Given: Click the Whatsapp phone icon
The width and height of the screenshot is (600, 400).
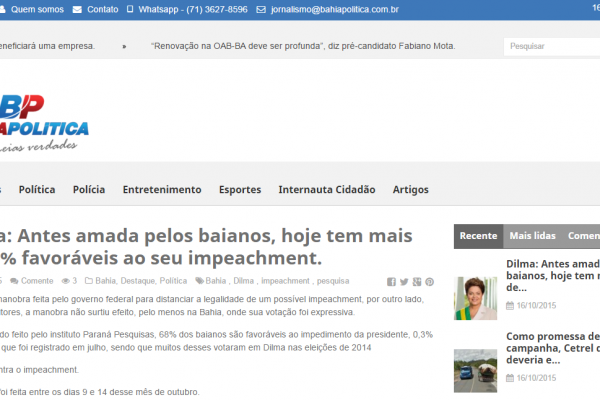Looking at the screenshot, I should [131, 9].
